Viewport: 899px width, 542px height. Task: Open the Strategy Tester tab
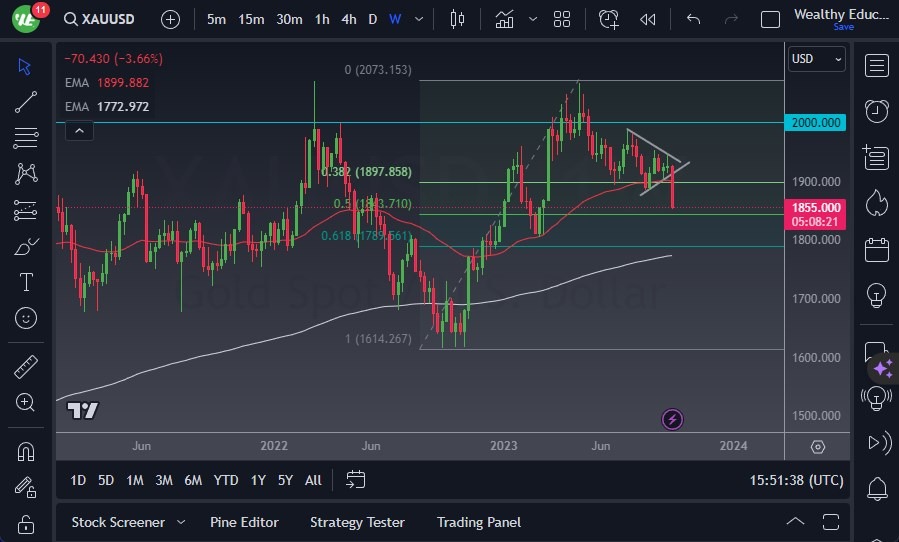tap(357, 522)
